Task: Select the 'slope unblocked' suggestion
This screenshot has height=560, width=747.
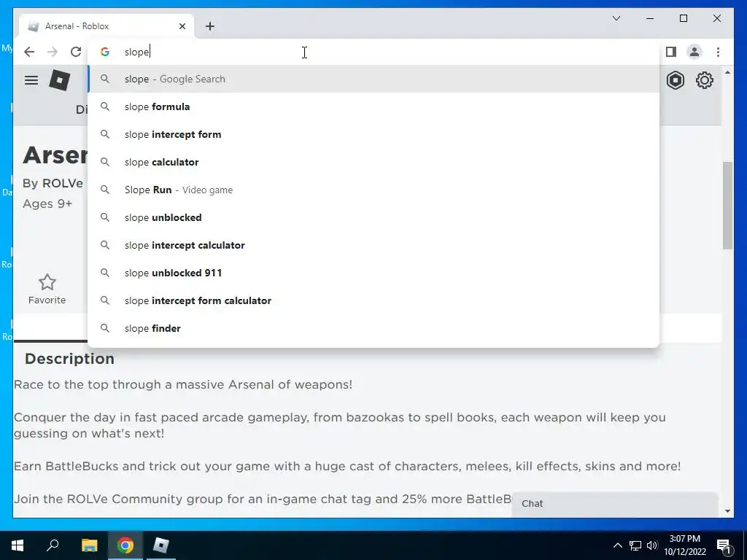Action: (x=373, y=217)
